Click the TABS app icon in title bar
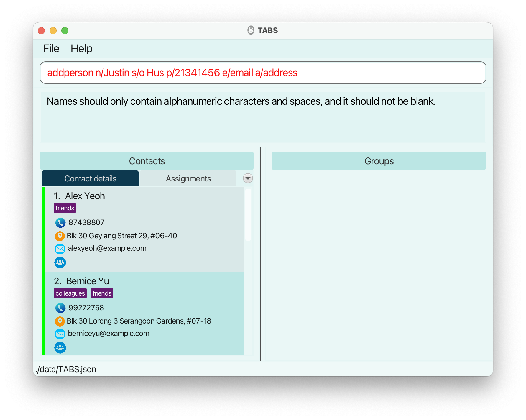526x420 pixels. (x=251, y=30)
